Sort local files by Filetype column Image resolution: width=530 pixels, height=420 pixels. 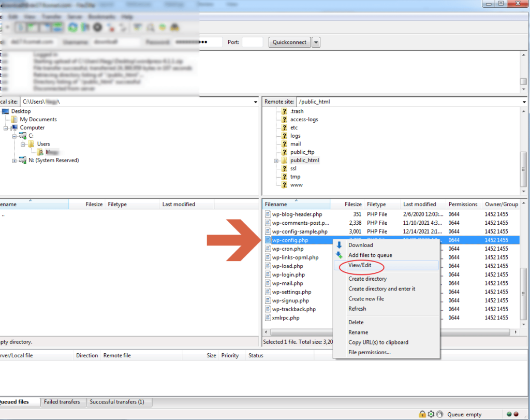pyautogui.click(x=132, y=204)
